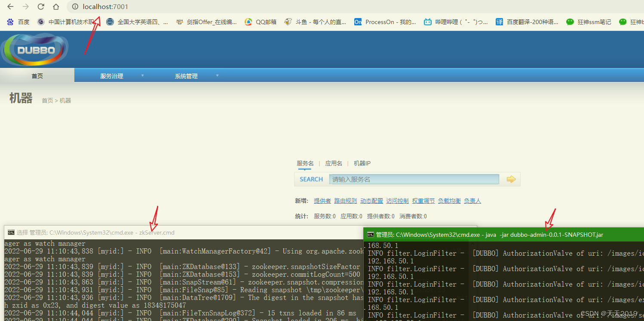The width and height of the screenshot is (644, 321).
Task: Click the SEARCH label
Action: pyautogui.click(x=311, y=179)
